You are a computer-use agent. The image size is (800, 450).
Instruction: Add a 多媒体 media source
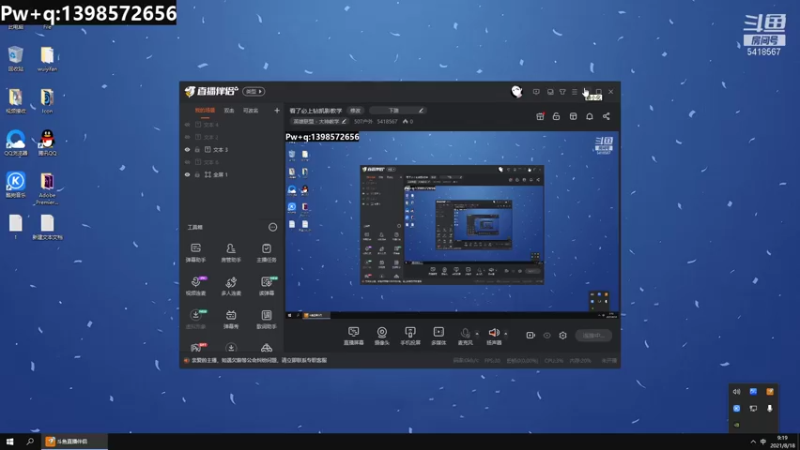[x=438, y=336]
